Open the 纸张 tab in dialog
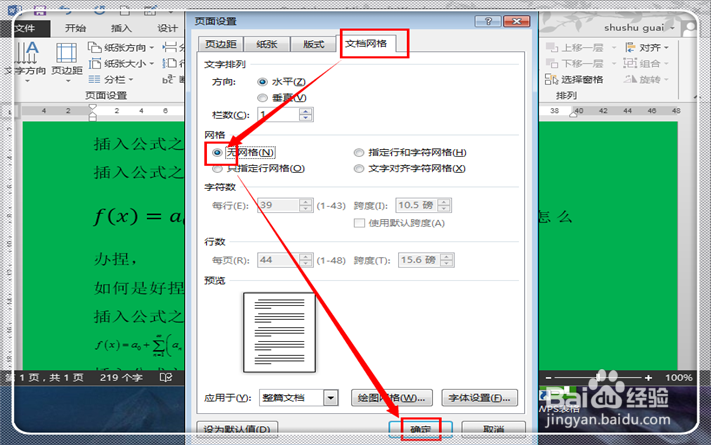Image resolution: width=711 pixels, height=445 pixels. pyautogui.click(x=267, y=44)
